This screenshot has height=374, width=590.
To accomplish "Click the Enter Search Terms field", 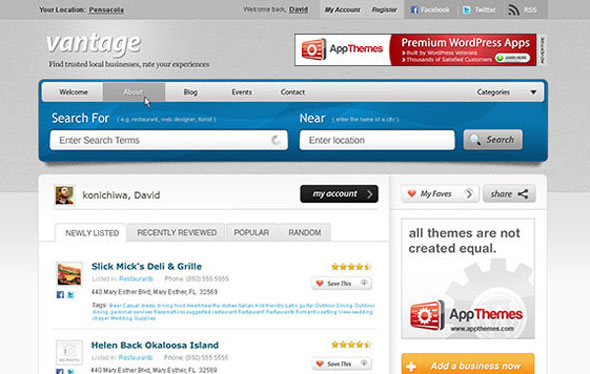I will coord(169,140).
